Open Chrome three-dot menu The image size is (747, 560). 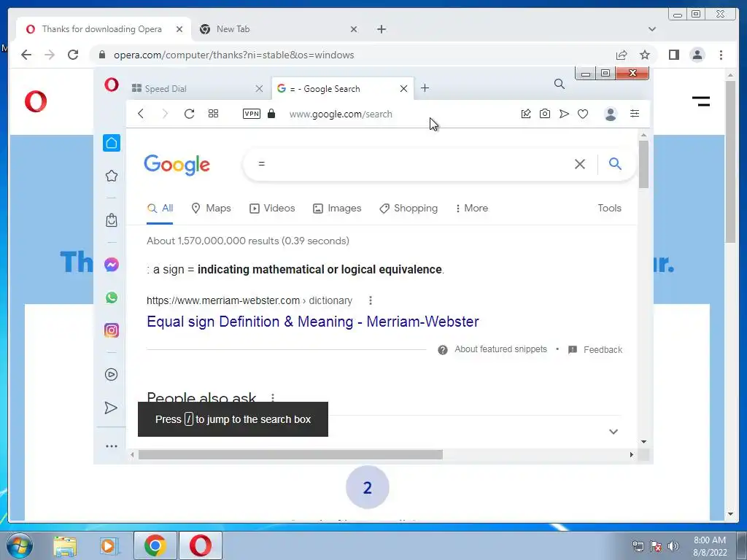pyautogui.click(x=721, y=55)
